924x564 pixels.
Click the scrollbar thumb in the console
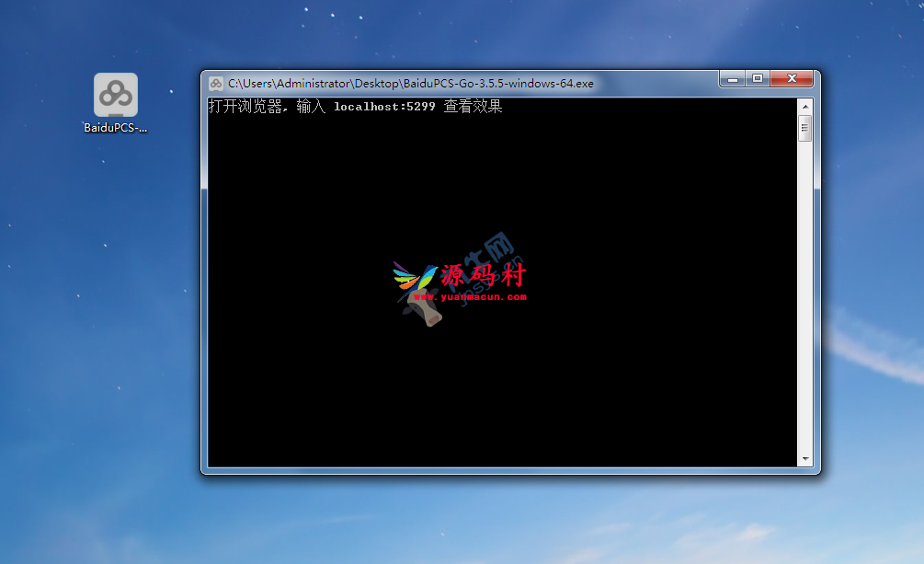click(x=805, y=128)
